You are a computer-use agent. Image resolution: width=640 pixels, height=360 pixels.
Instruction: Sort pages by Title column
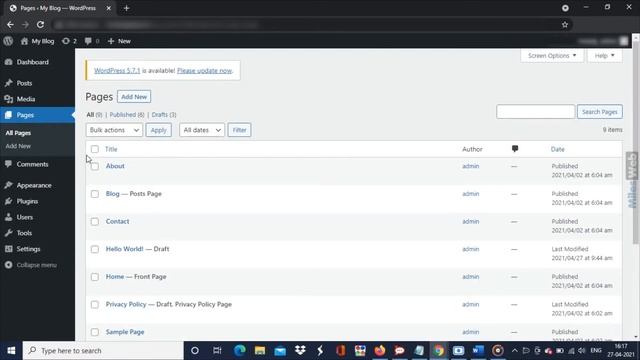tap(111, 149)
